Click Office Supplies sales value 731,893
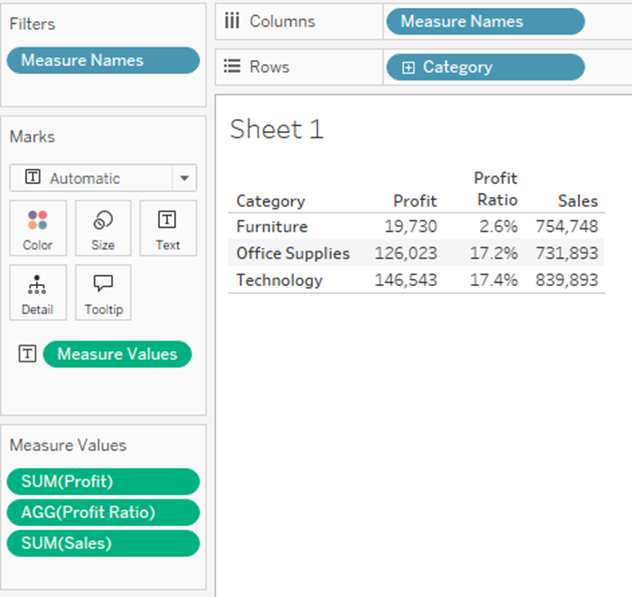This screenshot has height=597, width=632. coord(567,253)
